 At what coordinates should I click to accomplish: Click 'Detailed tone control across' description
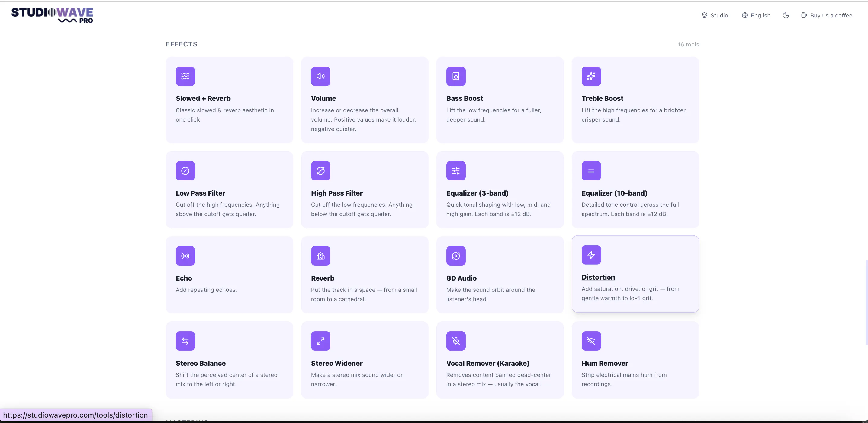tap(630, 209)
